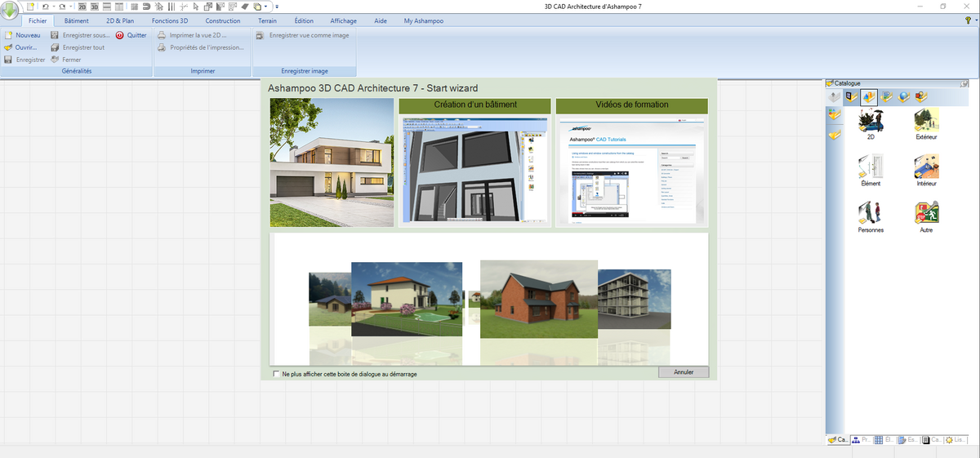Viewport: 980px width, 458px height.
Task: Click Enregistrer vue comme image
Action: point(302,35)
